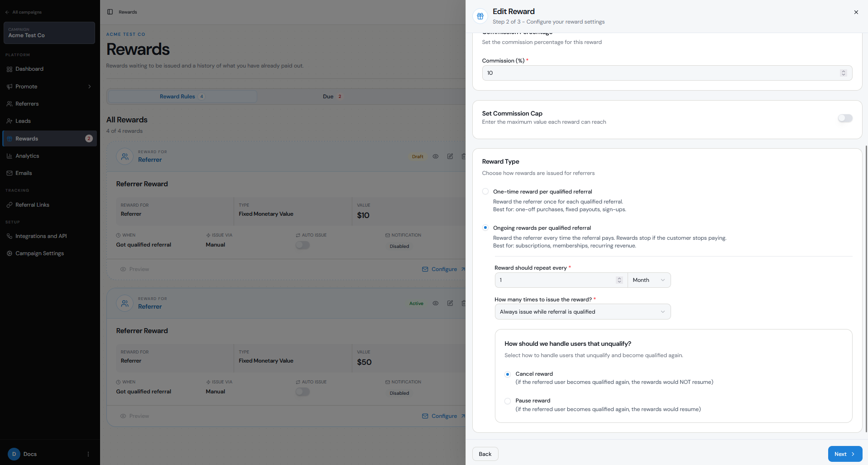View the Draft referrer reward eye icon
The height and width of the screenshot is (465, 868).
click(436, 156)
